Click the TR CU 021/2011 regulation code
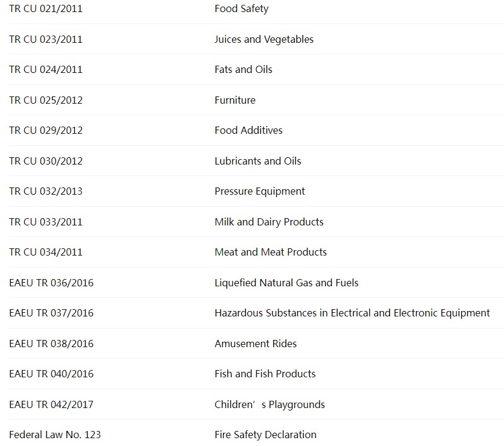 pos(46,9)
